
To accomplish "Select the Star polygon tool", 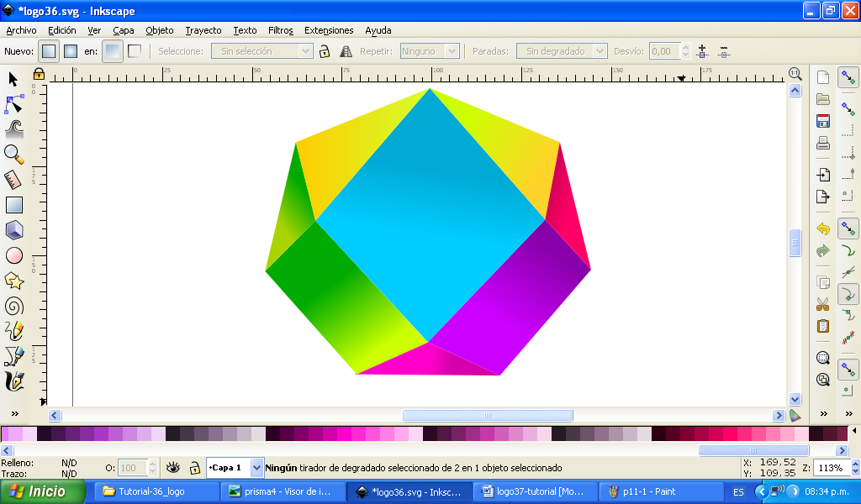I will 13,281.
